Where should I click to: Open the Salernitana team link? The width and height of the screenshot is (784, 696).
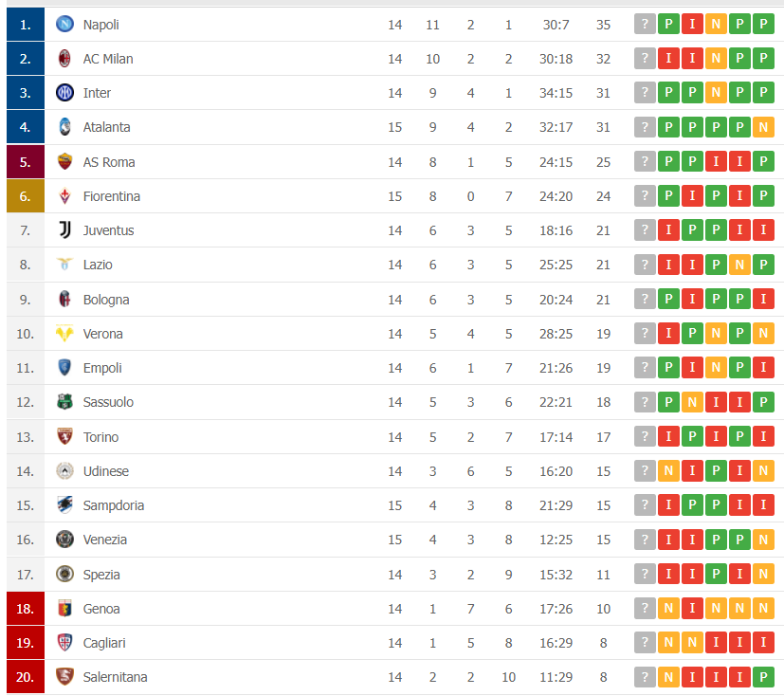click(x=115, y=677)
